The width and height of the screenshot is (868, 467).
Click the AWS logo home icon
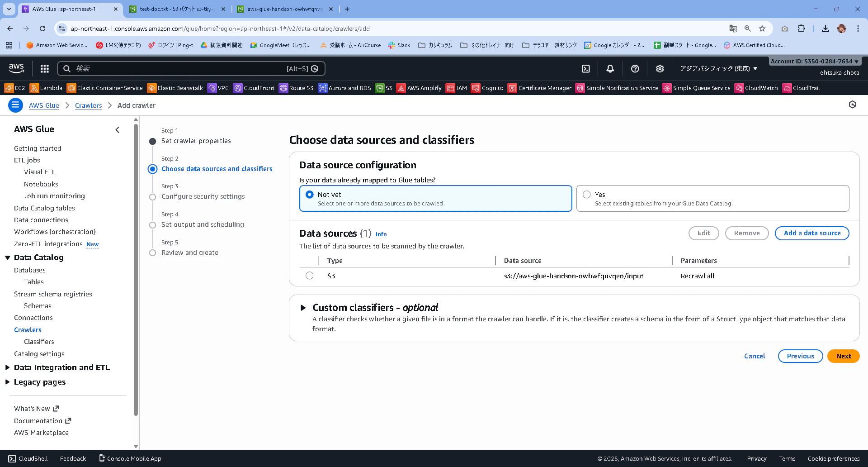click(16, 68)
